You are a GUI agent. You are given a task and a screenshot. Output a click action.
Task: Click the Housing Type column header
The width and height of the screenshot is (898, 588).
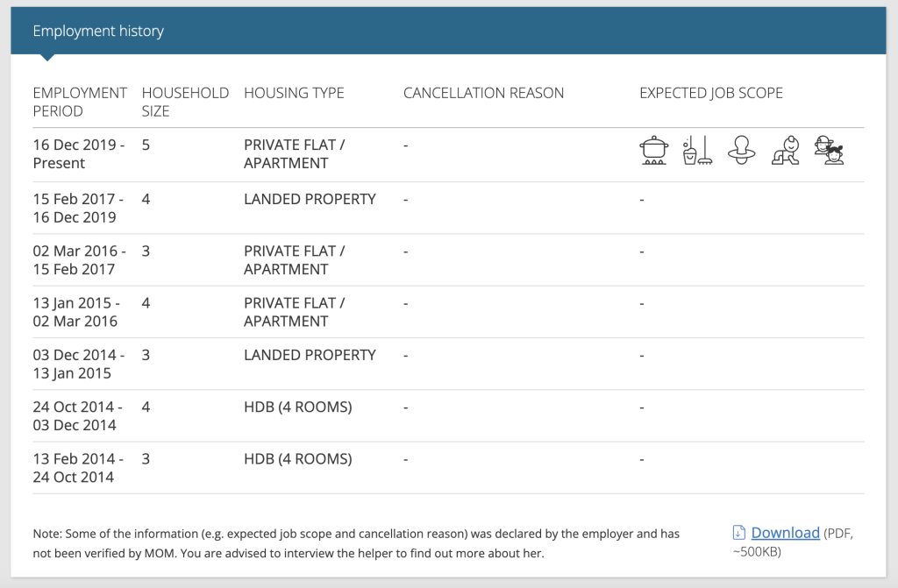tap(294, 93)
